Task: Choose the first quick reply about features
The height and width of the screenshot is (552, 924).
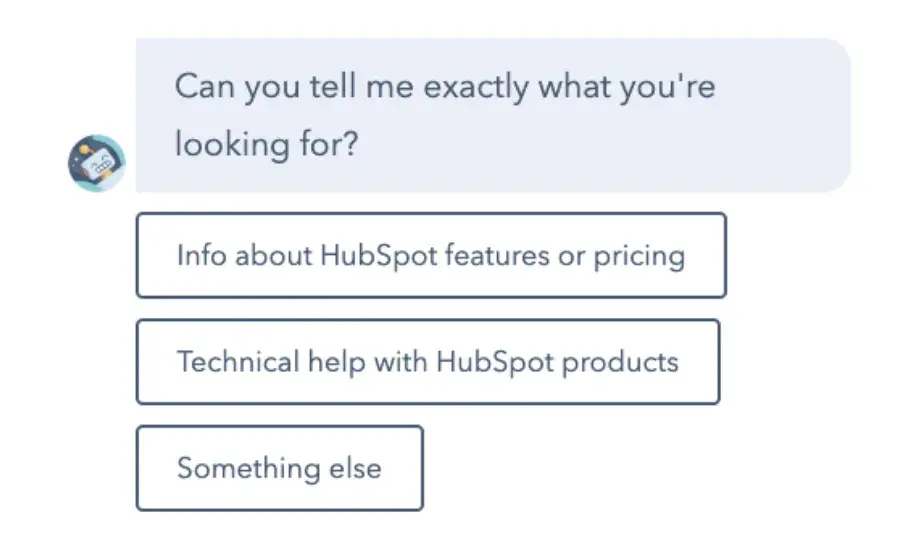Action: [431, 255]
